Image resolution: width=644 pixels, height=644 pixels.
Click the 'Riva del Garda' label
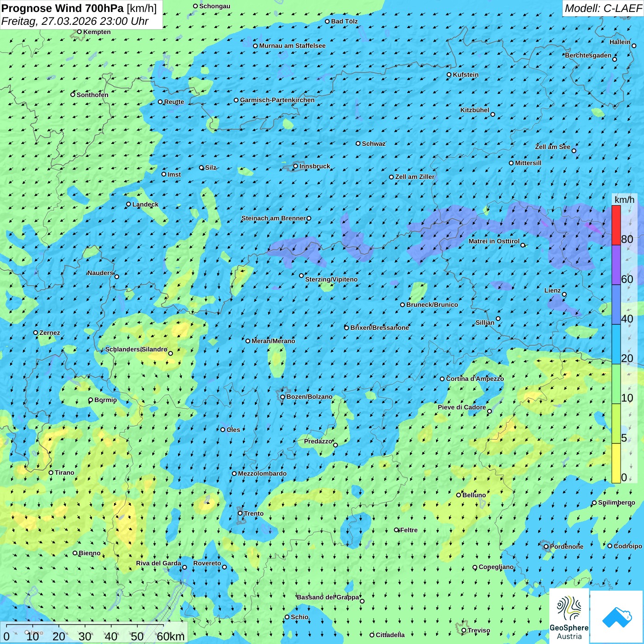coord(159,563)
